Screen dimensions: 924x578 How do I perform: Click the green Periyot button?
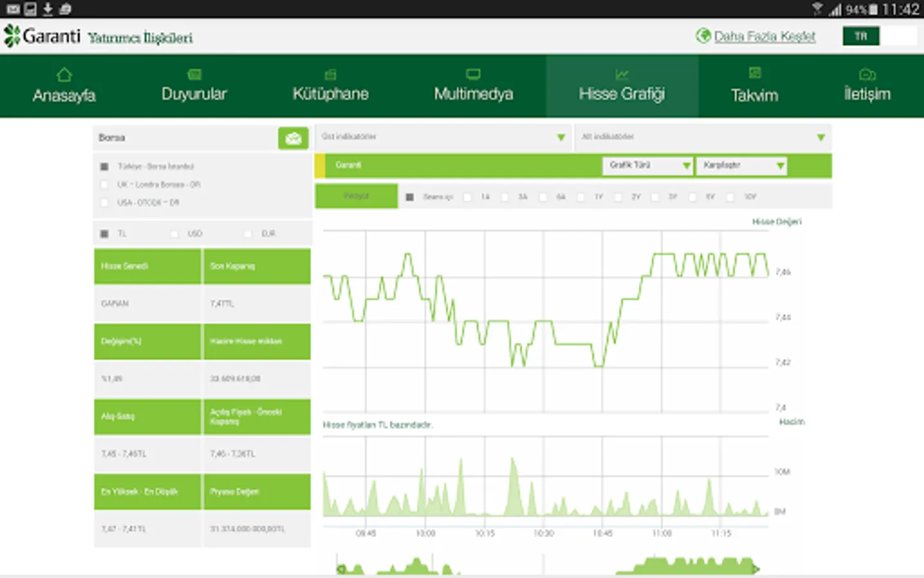pyautogui.click(x=356, y=196)
